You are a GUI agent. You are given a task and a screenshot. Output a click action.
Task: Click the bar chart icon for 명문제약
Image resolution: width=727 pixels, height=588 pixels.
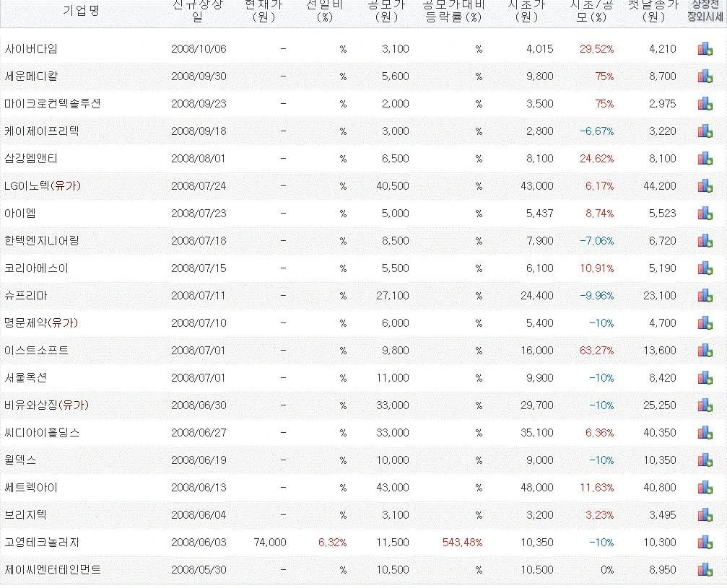[x=705, y=322]
